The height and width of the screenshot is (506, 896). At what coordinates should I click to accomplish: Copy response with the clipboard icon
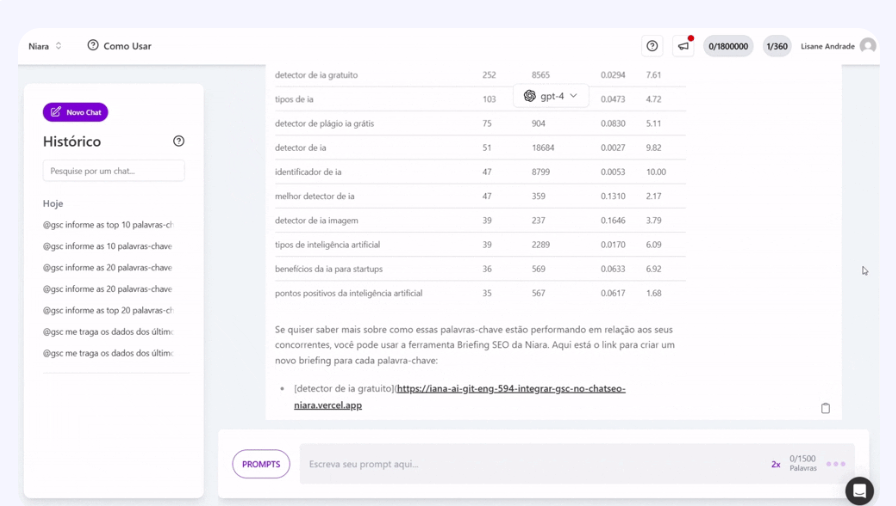pyautogui.click(x=825, y=408)
